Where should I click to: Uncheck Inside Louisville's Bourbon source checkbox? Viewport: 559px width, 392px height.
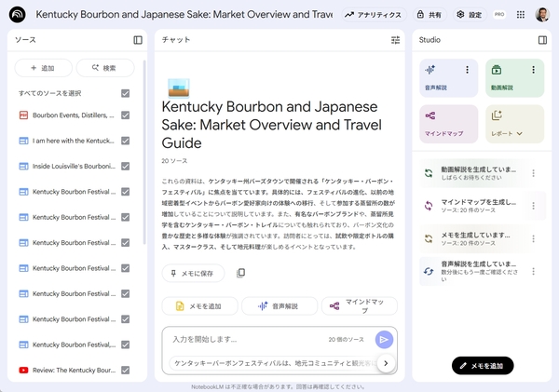pyautogui.click(x=125, y=167)
